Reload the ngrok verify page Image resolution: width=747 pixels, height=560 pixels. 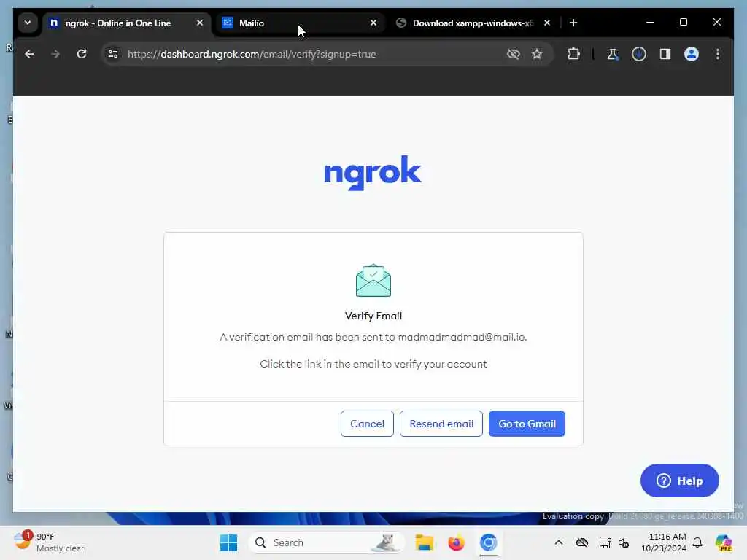(82, 54)
